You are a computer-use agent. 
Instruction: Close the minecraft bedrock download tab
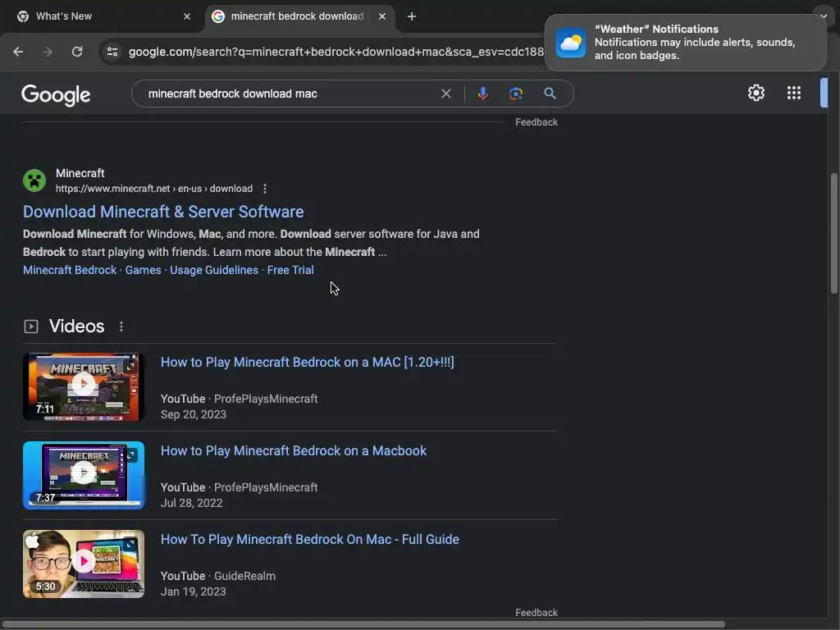tap(382, 16)
